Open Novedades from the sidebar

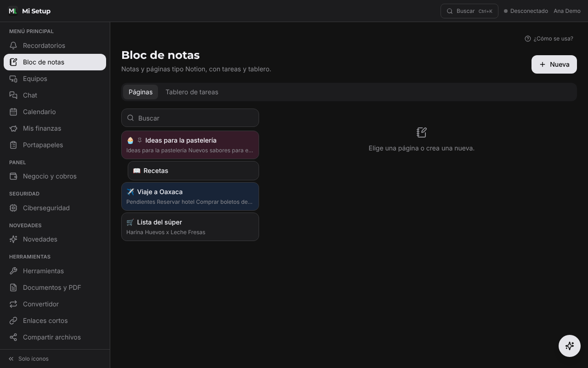tap(55, 239)
